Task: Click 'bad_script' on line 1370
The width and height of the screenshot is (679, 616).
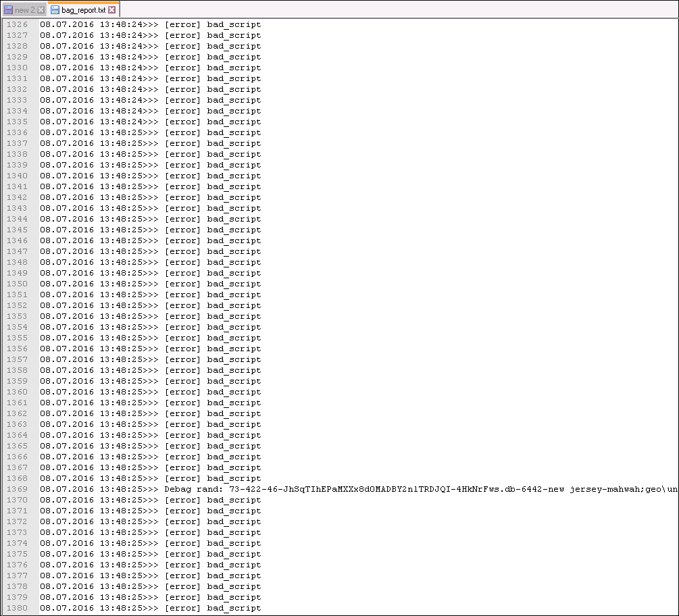Action: coord(234,500)
